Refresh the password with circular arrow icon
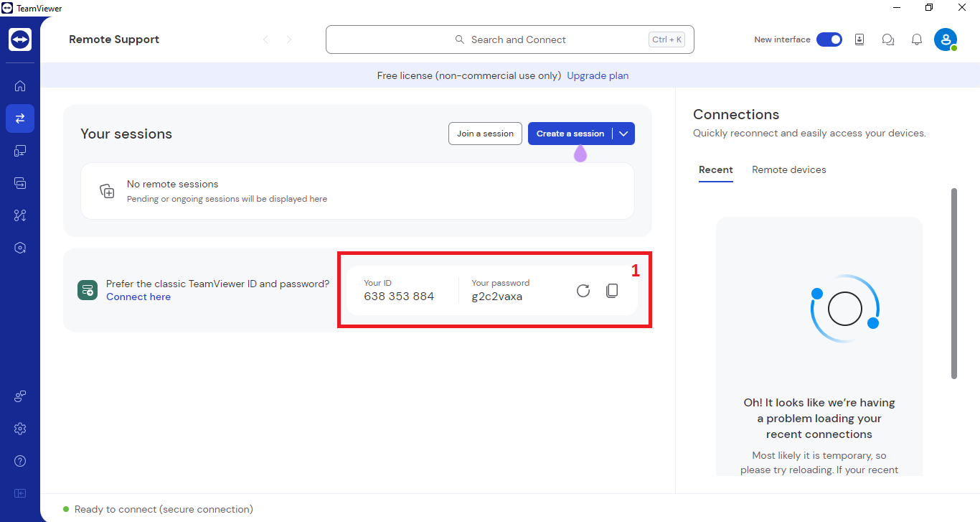 [x=583, y=291]
